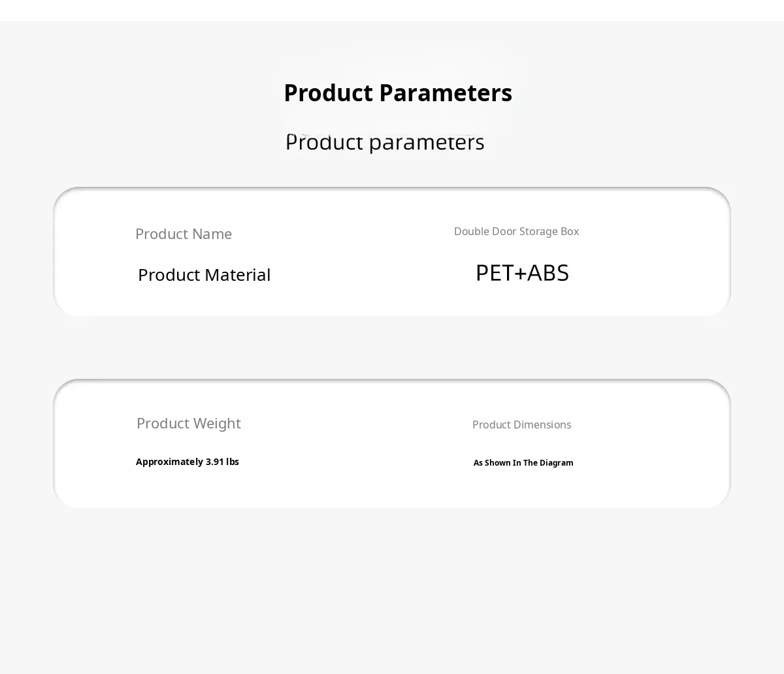Select the "Product Dimensions" label
Screen dimensions: 784x674
(x=521, y=425)
